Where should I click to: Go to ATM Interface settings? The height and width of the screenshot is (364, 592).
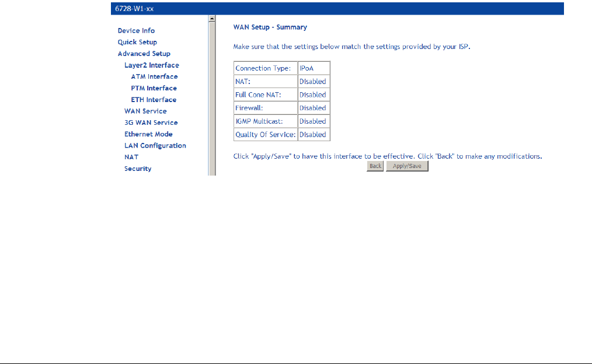(154, 76)
